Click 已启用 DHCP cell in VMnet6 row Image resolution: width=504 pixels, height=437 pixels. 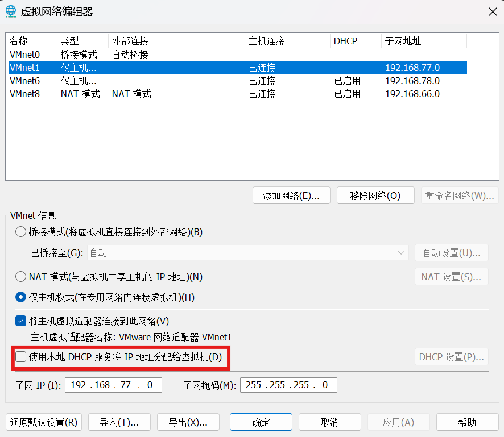coord(347,81)
